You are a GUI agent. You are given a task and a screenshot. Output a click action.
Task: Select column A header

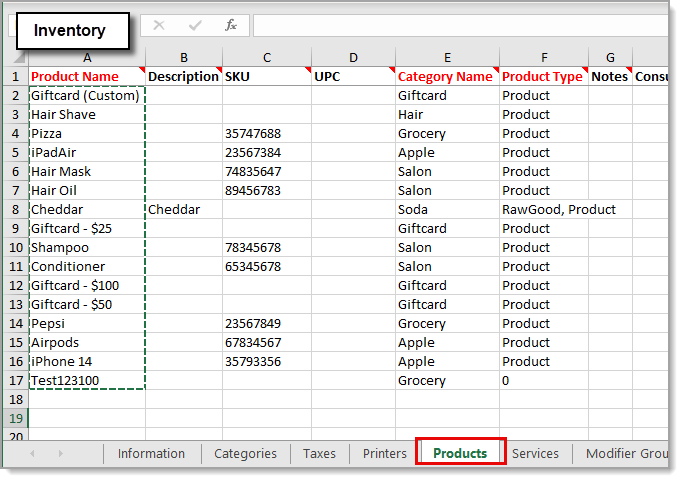click(x=87, y=57)
